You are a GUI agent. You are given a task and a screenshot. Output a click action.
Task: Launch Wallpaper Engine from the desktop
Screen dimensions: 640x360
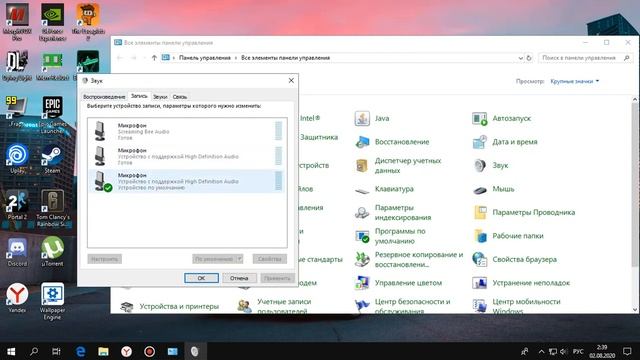(x=52, y=302)
